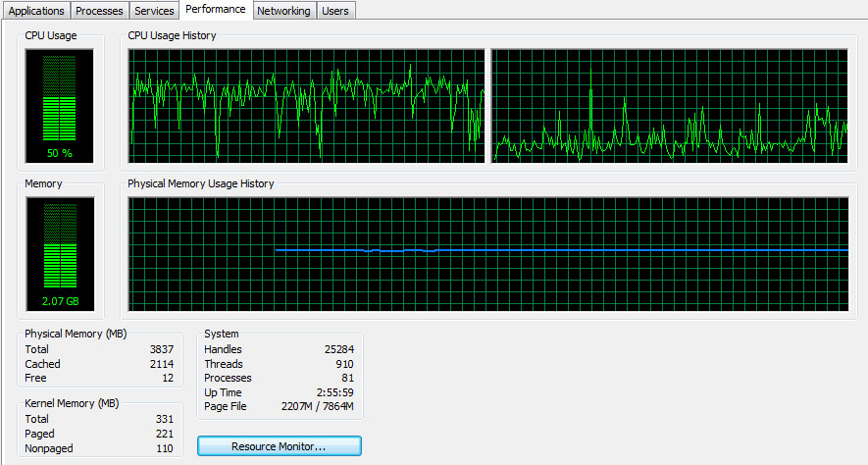Click the System group label

point(222,334)
